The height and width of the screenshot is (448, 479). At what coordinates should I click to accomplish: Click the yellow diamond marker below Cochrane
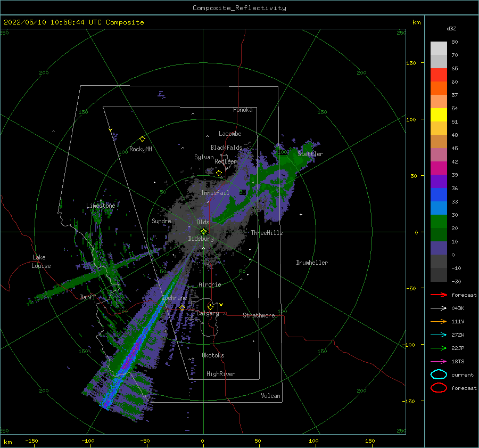pyautogui.click(x=183, y=308)
